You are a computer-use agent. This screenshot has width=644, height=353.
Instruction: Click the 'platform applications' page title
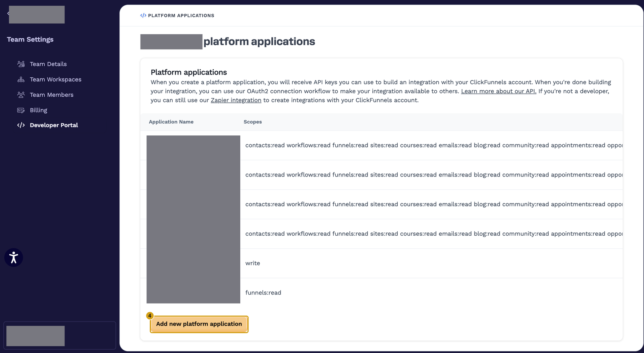(259, 42)
